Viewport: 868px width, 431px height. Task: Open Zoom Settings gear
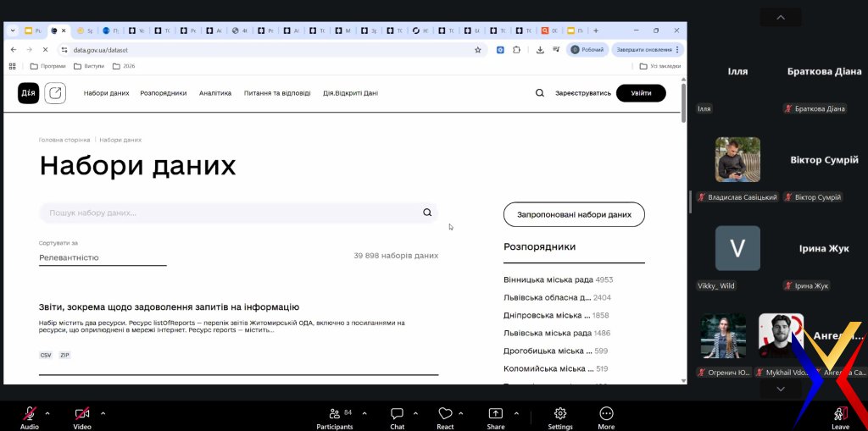pos(559,414)
